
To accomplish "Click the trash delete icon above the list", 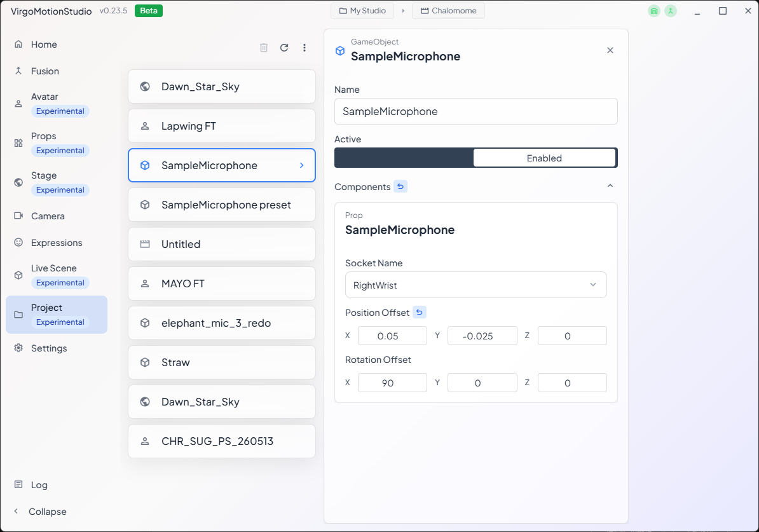I will (x=264, y=48).
